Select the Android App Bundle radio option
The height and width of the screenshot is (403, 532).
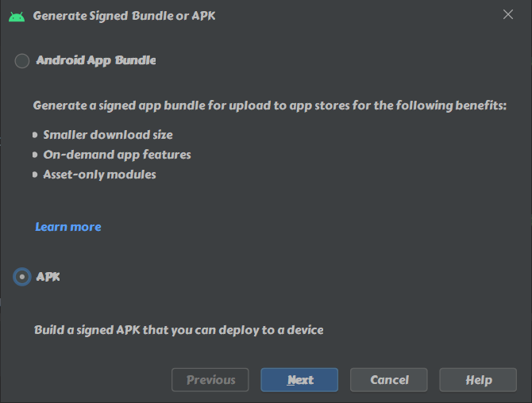pos(22,61)
